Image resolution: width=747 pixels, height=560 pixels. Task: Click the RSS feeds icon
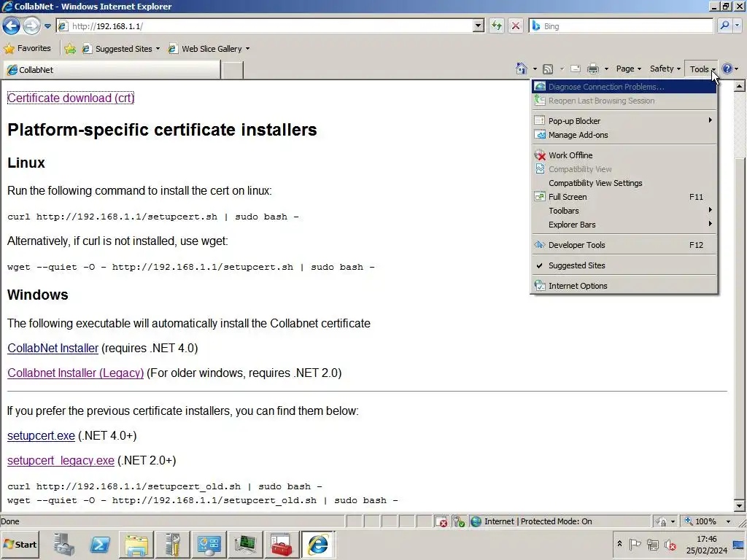pyautogui.click(x=548, y=69)
